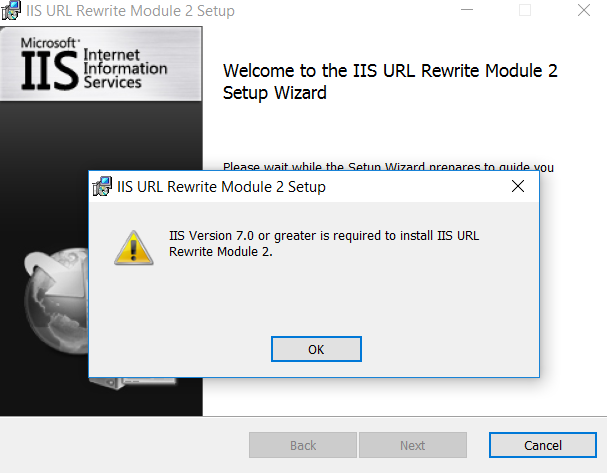The height and width of the screenshot is (473, 607).
Task: Click the disabled Next button
Action: coord(413,445)
